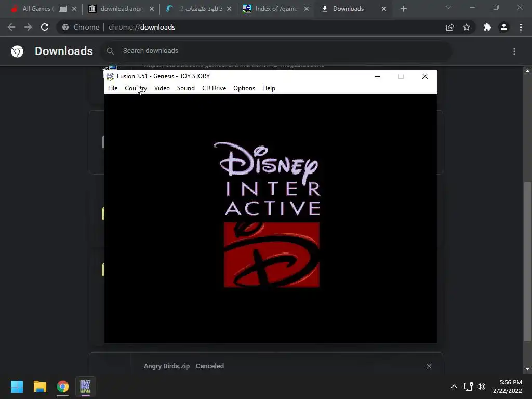Image resolution: width=532 pixels, height=399 pixels.
Task: Open Chrome from the taskbar
Action: pos(63,387)
